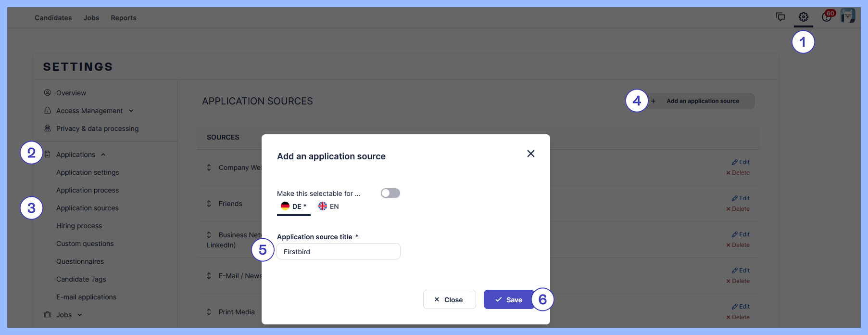The width and height of the screenshot is (868, 335).
Task: Click the Overview icon in settings sidebar
Action: (x=48, y=92)
